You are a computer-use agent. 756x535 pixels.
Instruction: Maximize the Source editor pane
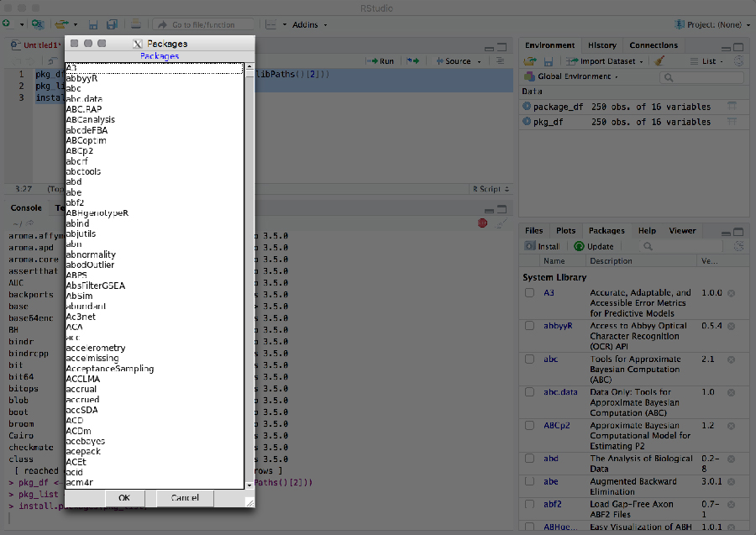502,47
